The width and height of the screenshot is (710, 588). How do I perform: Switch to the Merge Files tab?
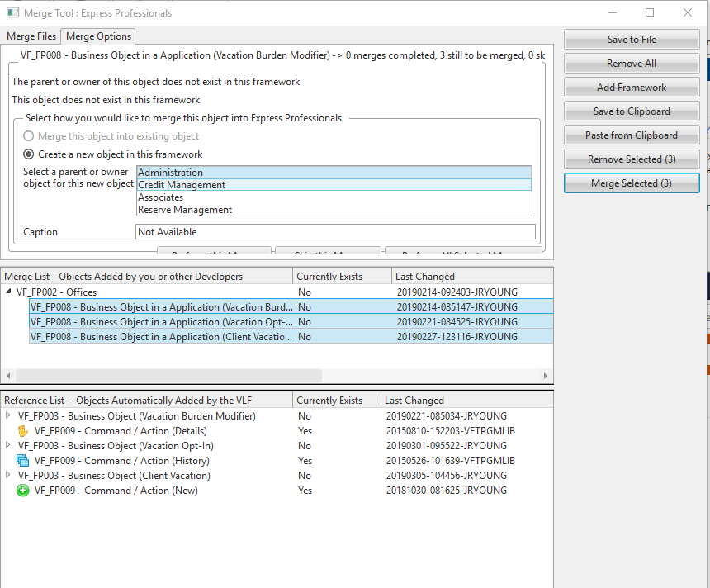[x=31, y=36]
